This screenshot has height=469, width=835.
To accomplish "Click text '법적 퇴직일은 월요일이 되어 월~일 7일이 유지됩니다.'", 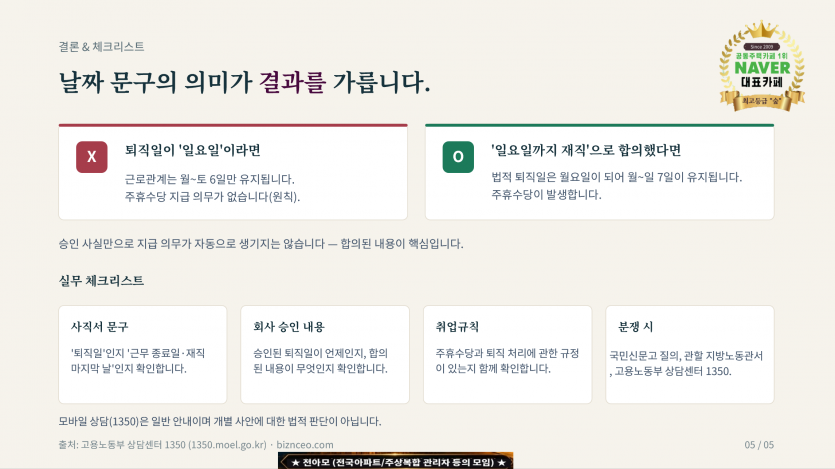I will click(617, 177).
